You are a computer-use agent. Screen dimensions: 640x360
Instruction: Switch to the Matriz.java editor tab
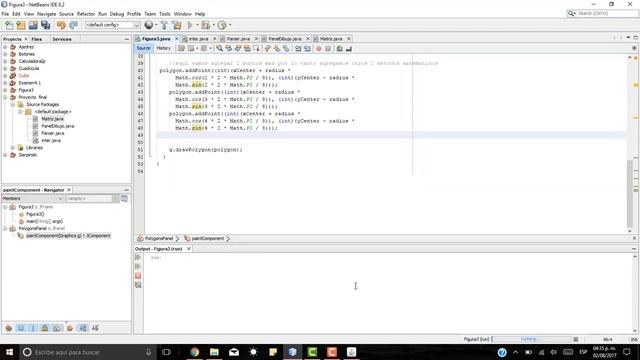331,39
